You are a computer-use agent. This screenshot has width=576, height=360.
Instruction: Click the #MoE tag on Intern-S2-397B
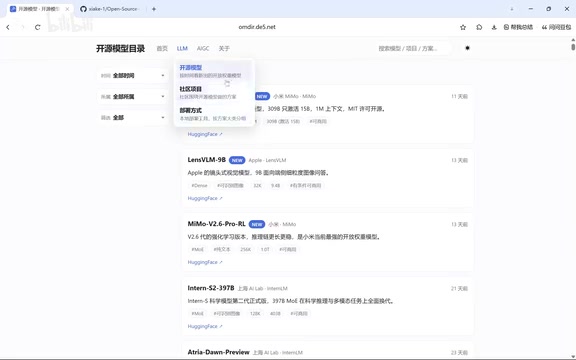pyautogui.click(x=198, y=314)
